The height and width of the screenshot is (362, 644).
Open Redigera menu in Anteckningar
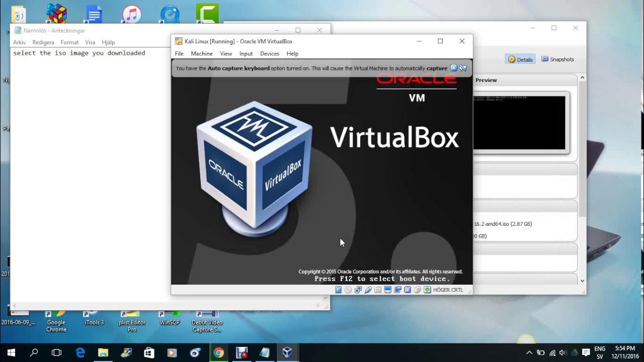click(x=43, y=42)
